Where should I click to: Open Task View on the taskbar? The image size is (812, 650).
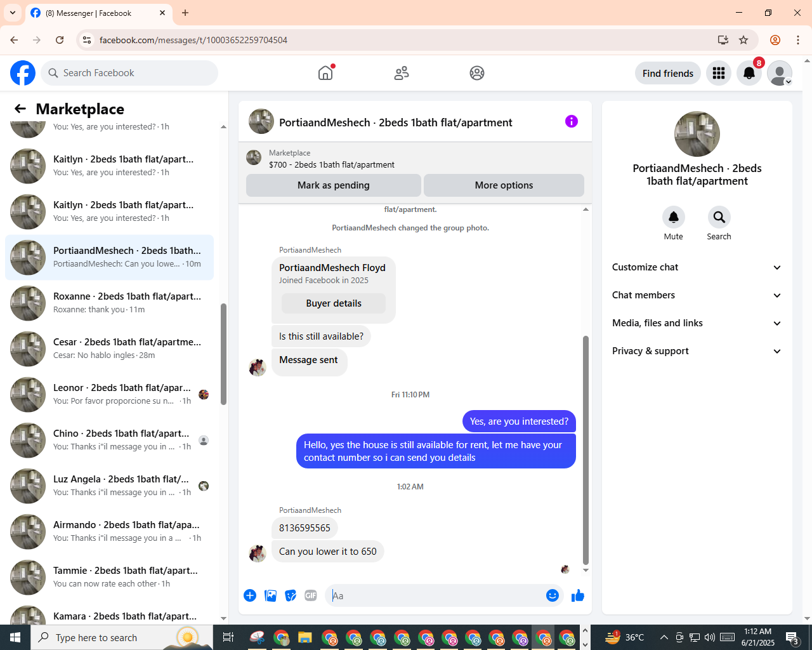pos(228,637)
